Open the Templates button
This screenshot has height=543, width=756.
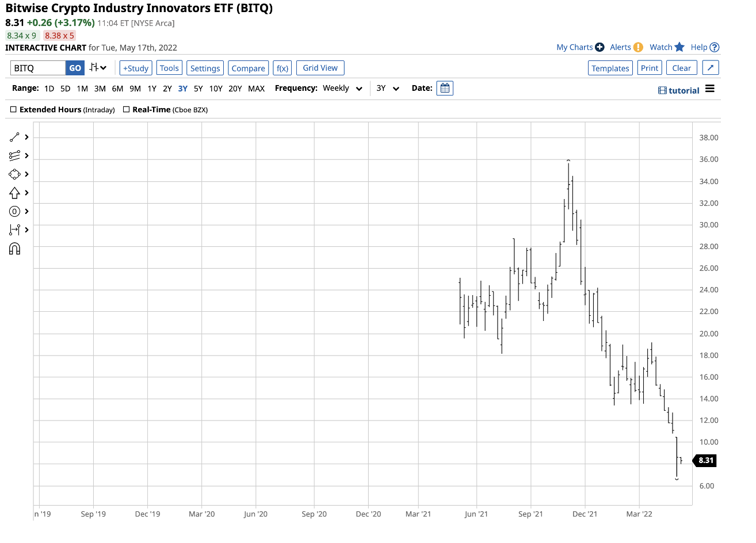pos(610,68)
